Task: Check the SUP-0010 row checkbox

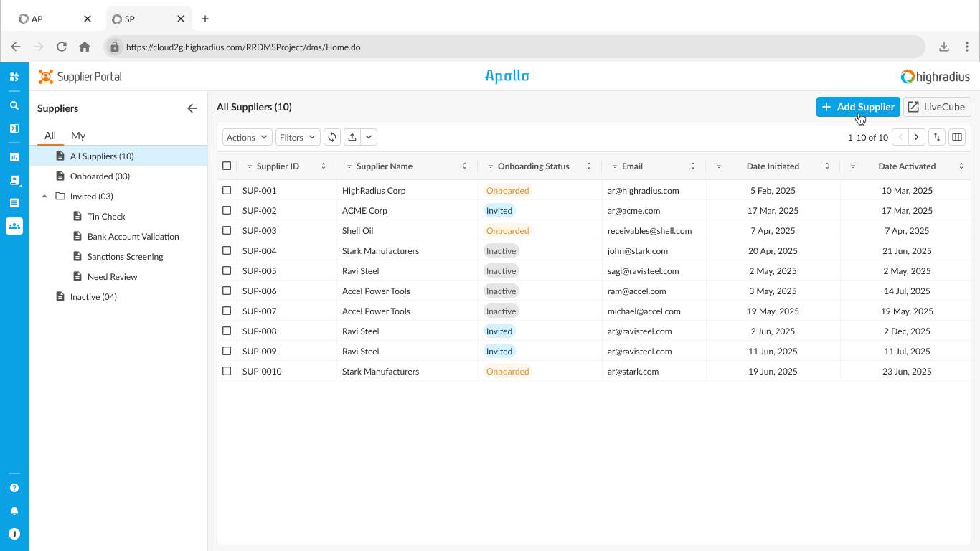Action: [227, 371]
